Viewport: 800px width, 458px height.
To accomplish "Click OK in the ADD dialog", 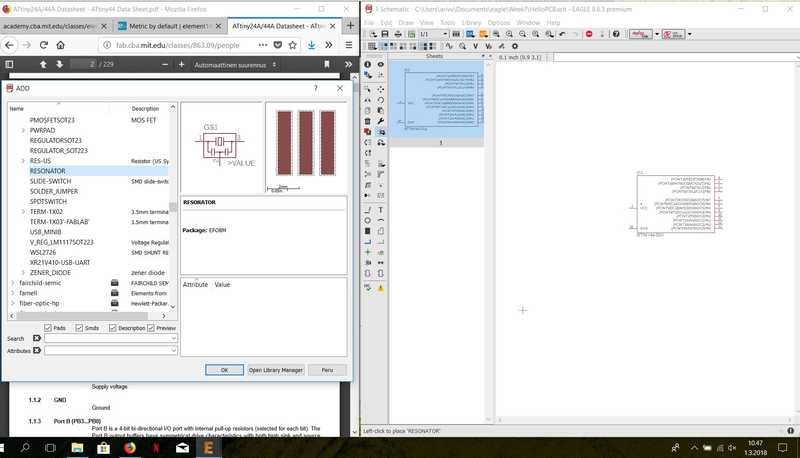I will tap(224, 370).
